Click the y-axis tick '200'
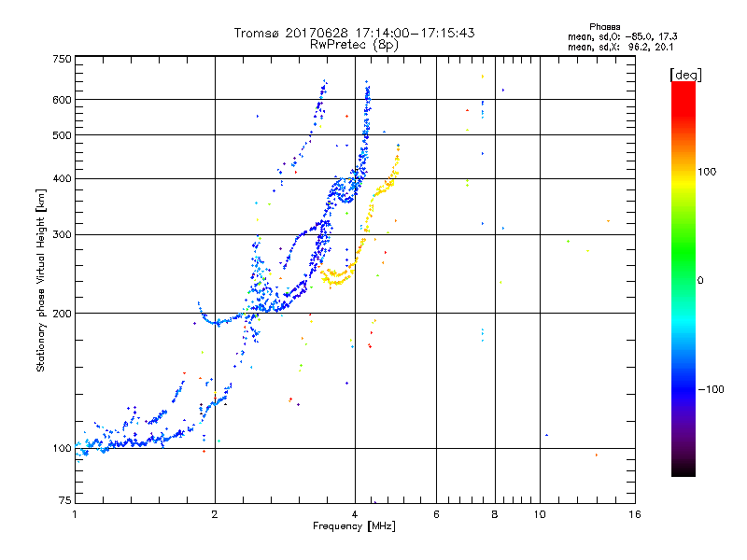The image size is (747, 560). click(62, 314)
